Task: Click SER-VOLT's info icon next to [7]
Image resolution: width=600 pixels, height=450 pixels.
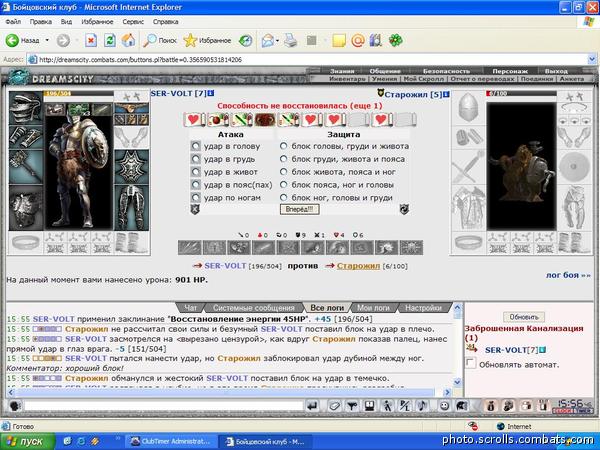Action: 211,93
